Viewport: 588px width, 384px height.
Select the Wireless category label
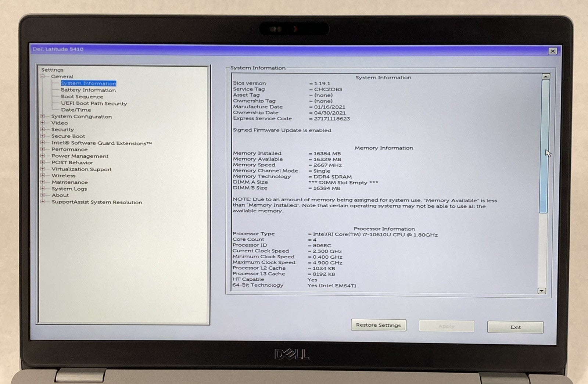(63, 176)
